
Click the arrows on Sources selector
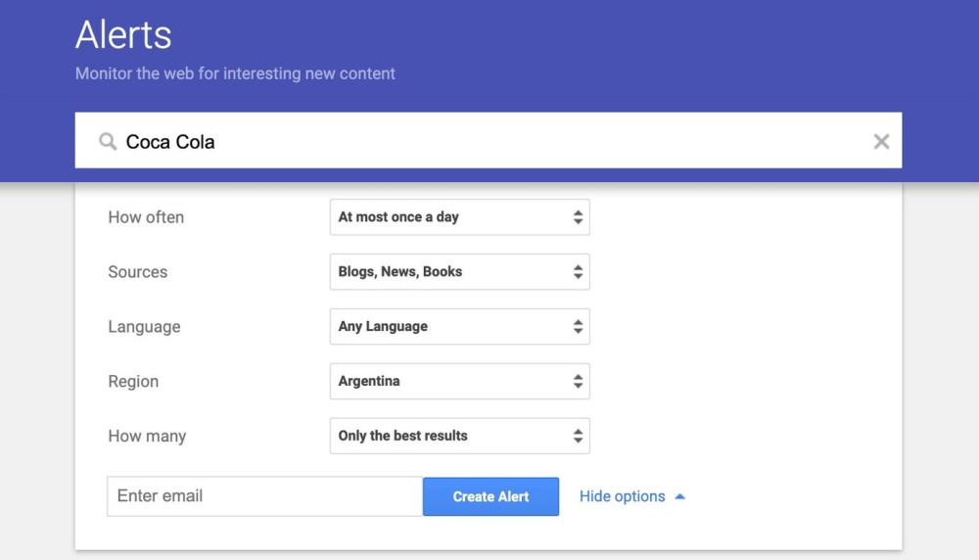[x=578, y=272]
